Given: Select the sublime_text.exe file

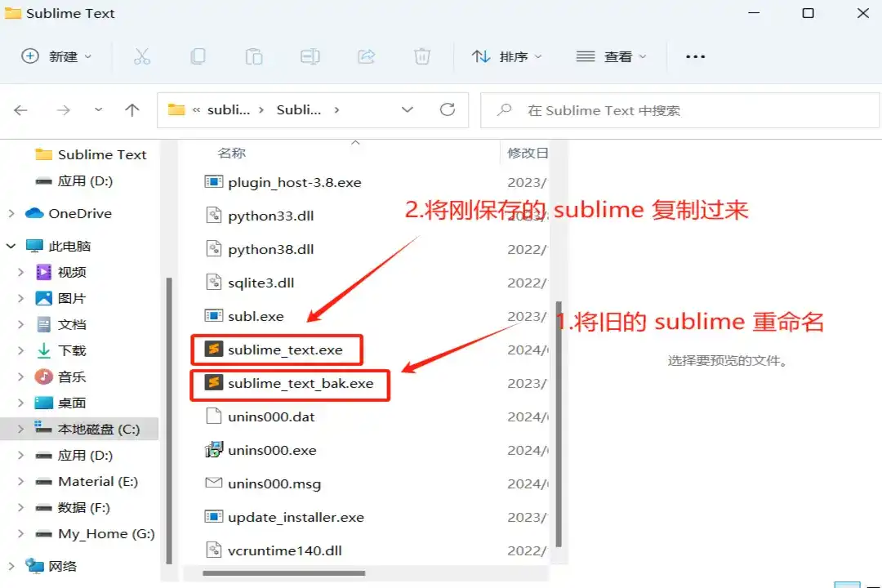Looking at the screenshot, I should coord(285,350).
